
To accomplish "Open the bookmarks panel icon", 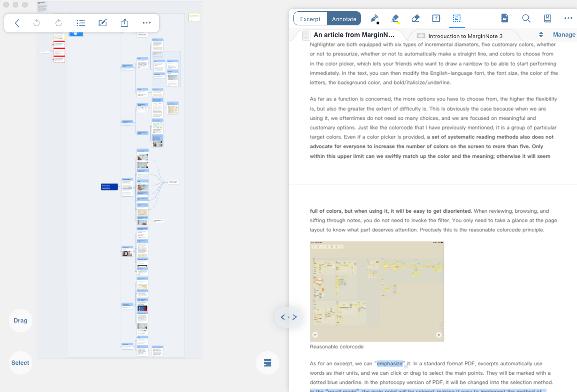I will pyautogui.click(x=547, y=19).
